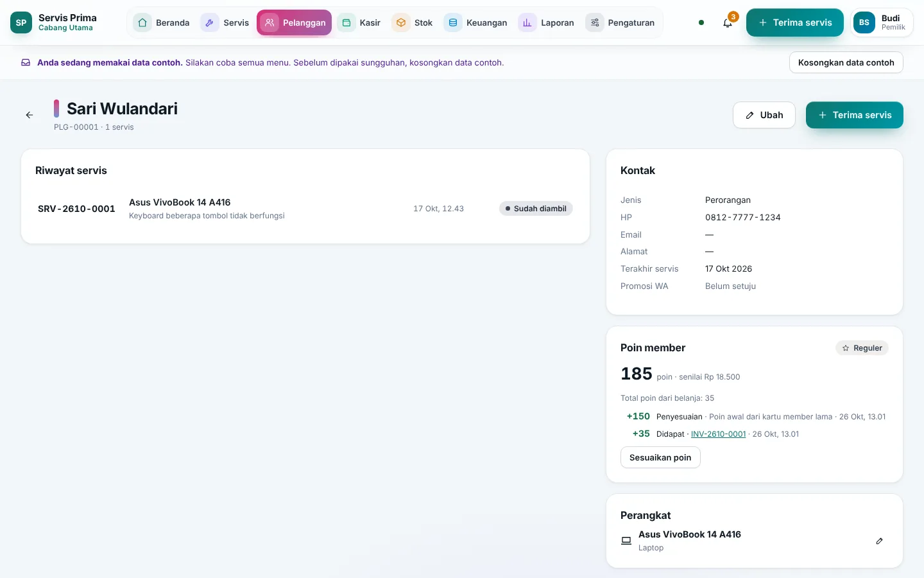Image resolution: width=924 pixels, height=578 pixels.
Task: Click the BS avatar for Budi
Action: (x=864, y=22)
